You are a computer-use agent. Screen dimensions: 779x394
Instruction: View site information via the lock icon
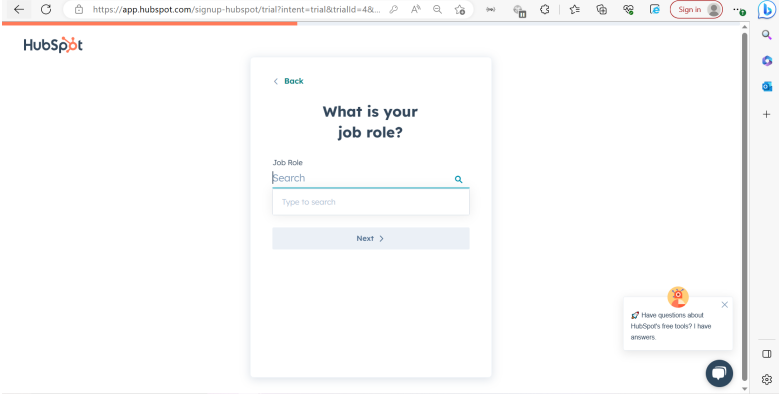[78, 9]
